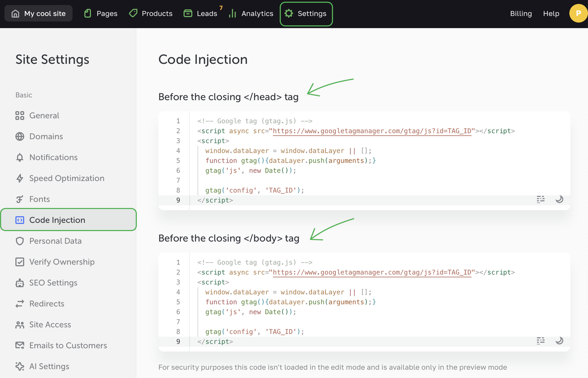Open Fonts settings
588x378 pixels.
tap(39, 199)
